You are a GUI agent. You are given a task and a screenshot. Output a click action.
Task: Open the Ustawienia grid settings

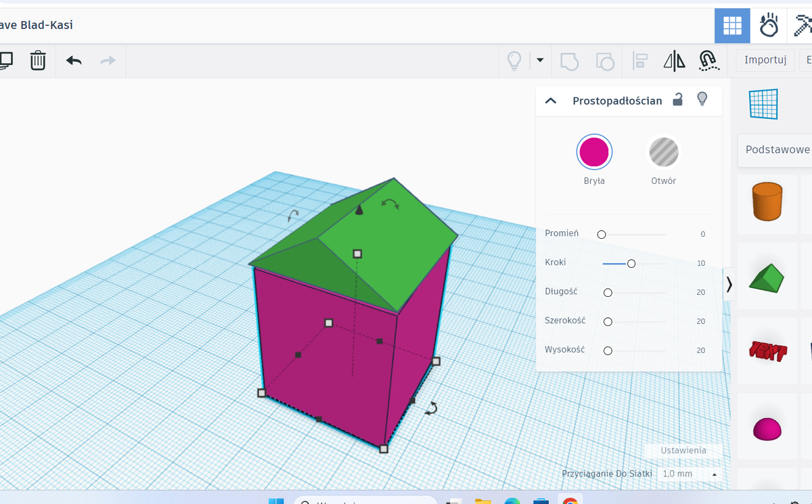click(683, 451)
